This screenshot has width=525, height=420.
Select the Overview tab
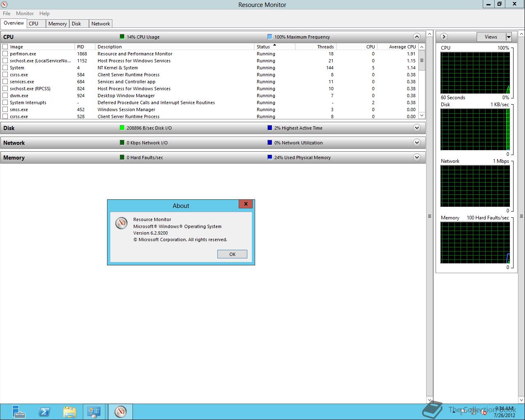point(14,23)
